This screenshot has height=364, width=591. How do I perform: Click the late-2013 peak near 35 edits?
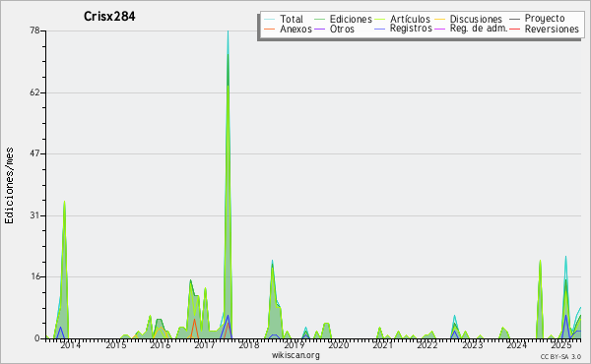pyautogui.click(x=64, y=202)
